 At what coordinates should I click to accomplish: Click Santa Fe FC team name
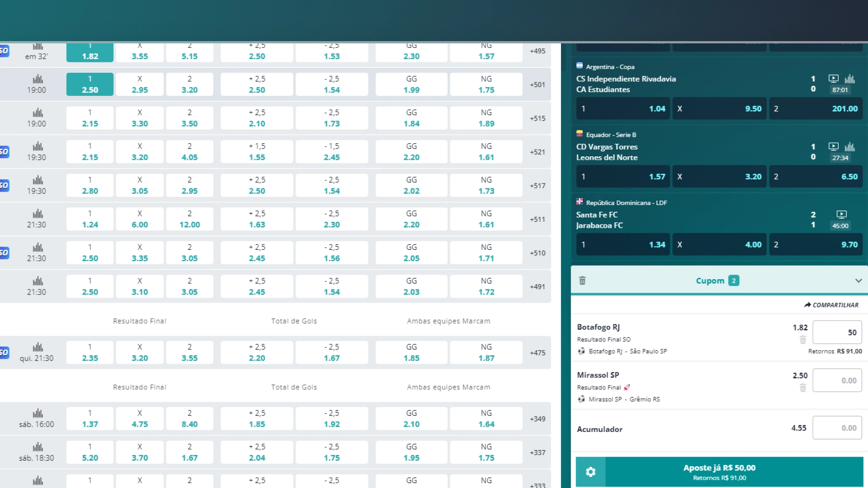pos(597,215)
